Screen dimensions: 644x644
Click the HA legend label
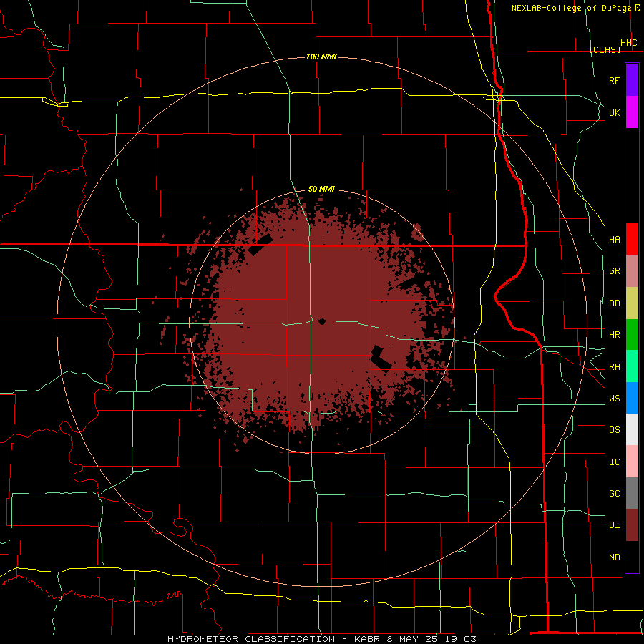[615, 240]
